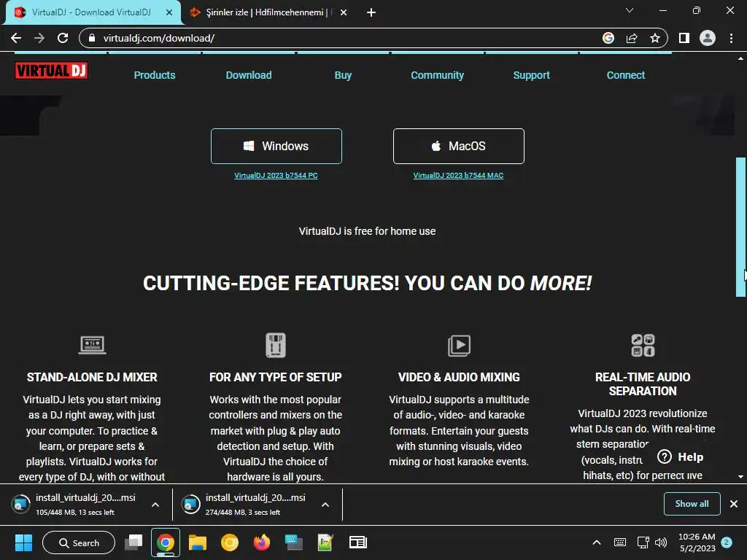Image resolution: width=747 pixels, height=560 pixels.
Task: Open Task View from the taskbar
Action: pos(133,542)
